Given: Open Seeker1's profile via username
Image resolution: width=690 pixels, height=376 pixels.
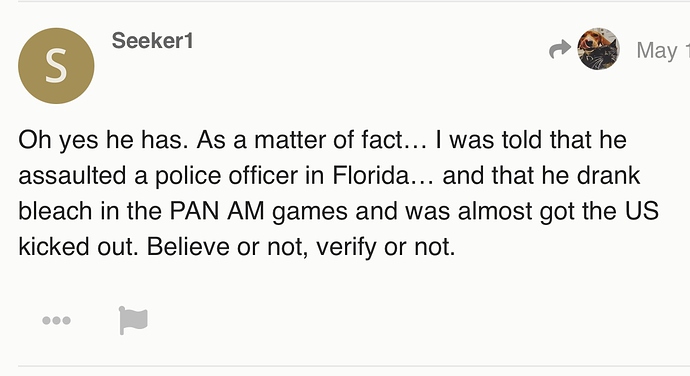Looking at the screenshot, I should pos(152,41).
